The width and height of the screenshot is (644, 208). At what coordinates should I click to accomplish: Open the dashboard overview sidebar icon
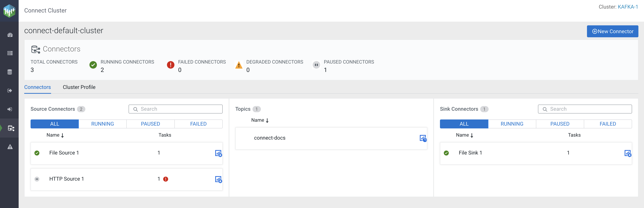click(10, 35)
